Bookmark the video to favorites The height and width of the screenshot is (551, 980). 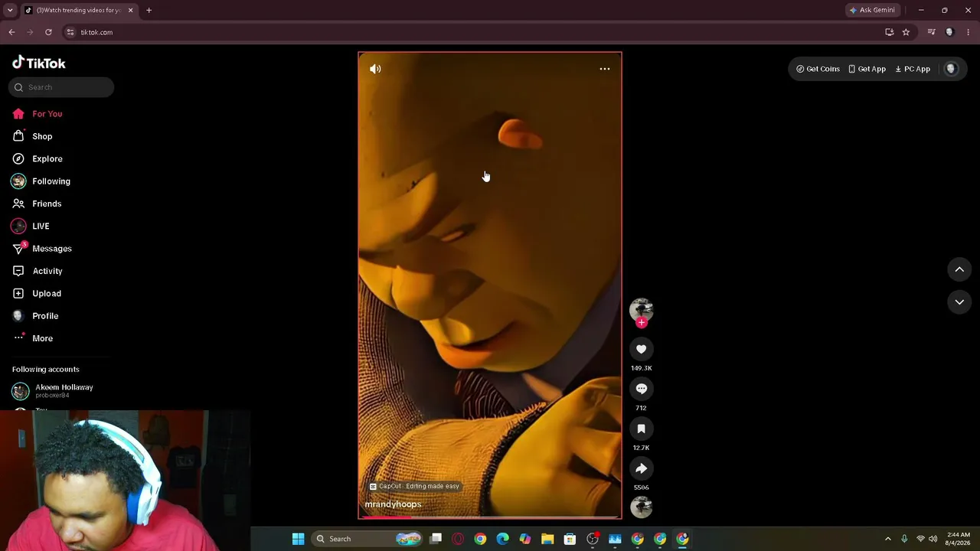(642, 429)
